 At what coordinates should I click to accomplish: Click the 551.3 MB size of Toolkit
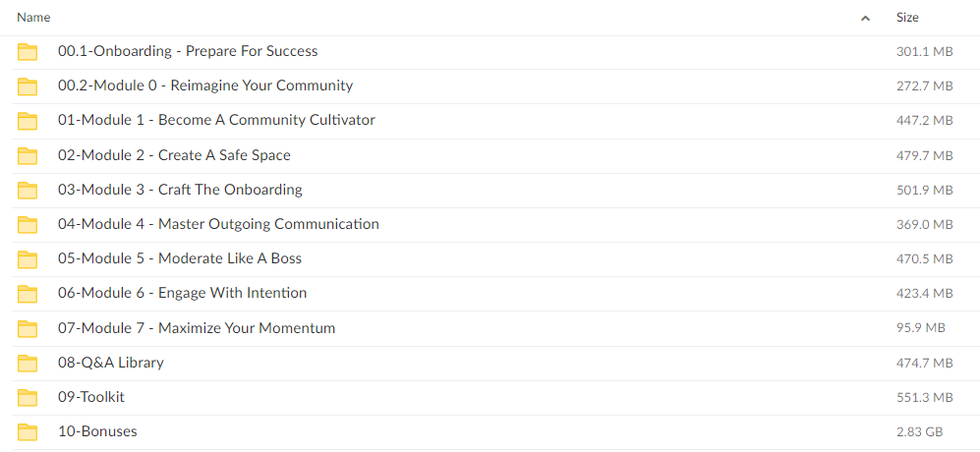[x=924, y=398]
